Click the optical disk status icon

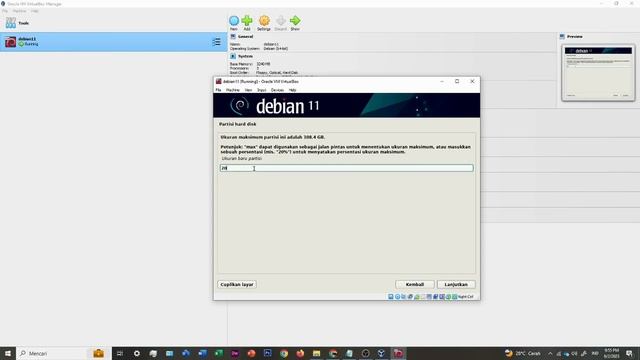tap(397, 297)
